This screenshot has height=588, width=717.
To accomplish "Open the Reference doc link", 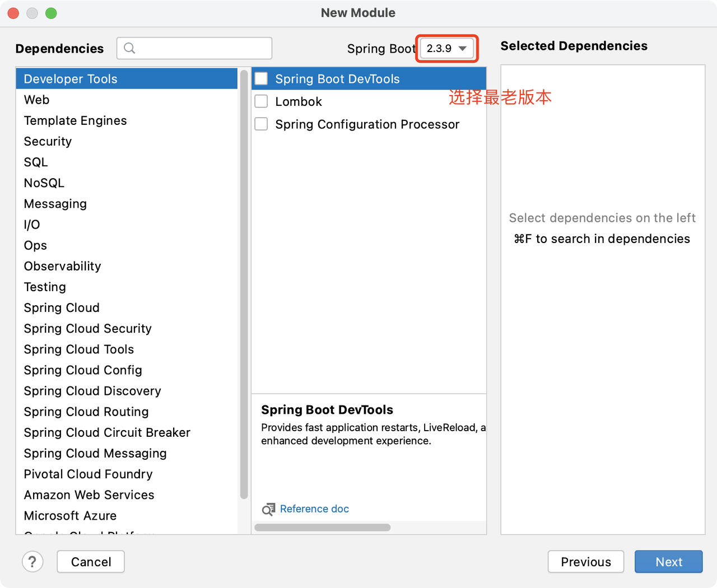I will pyautogui.click(x=314, y=508).
